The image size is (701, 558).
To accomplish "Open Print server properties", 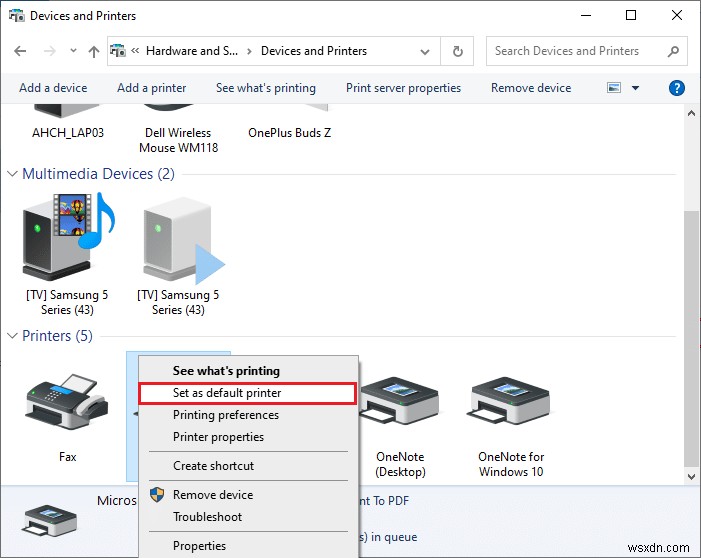I will coord(403,88).
